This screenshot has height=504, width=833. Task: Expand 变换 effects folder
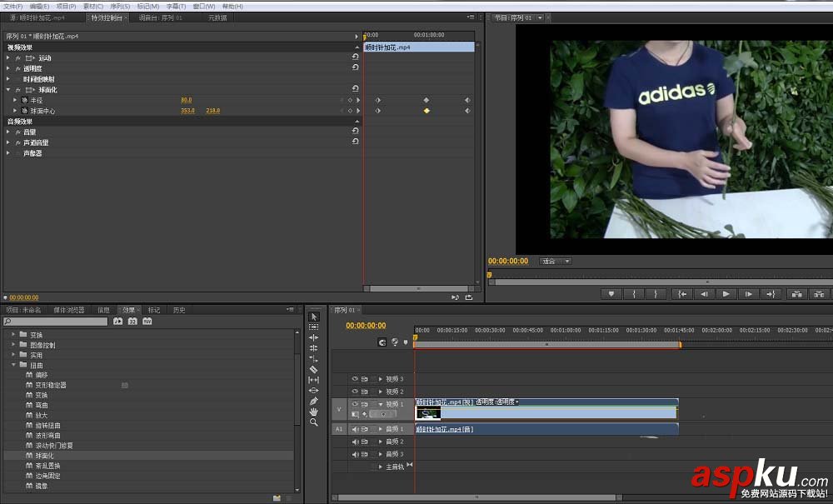pyautogui.click(x=13, y=335)
